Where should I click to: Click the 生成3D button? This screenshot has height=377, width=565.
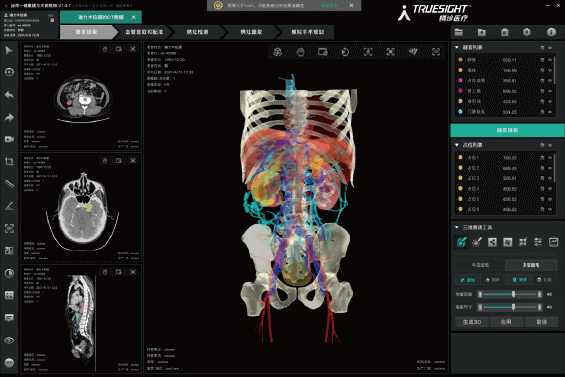(472, 322)
